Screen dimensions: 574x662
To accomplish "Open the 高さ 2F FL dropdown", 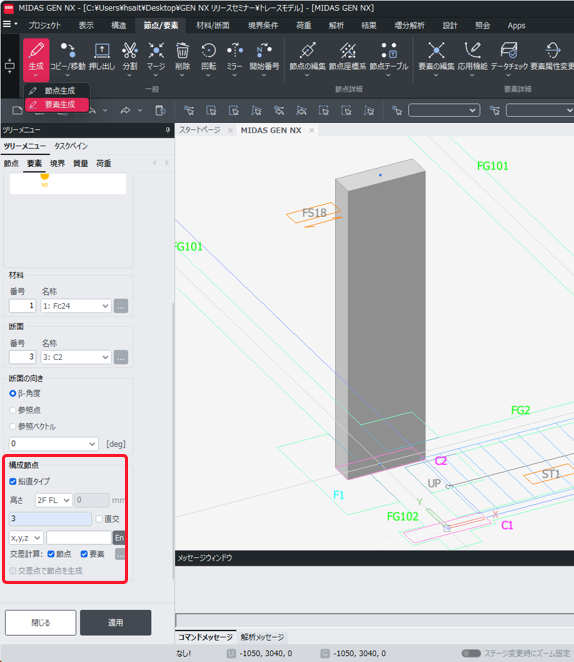I will 54,500.
